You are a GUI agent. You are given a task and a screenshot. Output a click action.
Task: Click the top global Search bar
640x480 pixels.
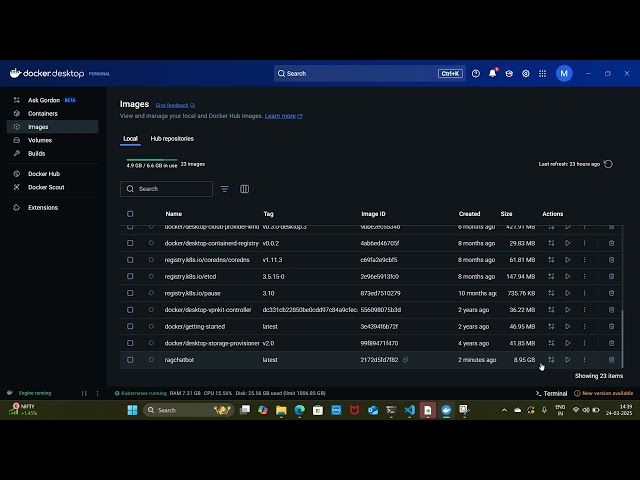(x=369, y=73)
